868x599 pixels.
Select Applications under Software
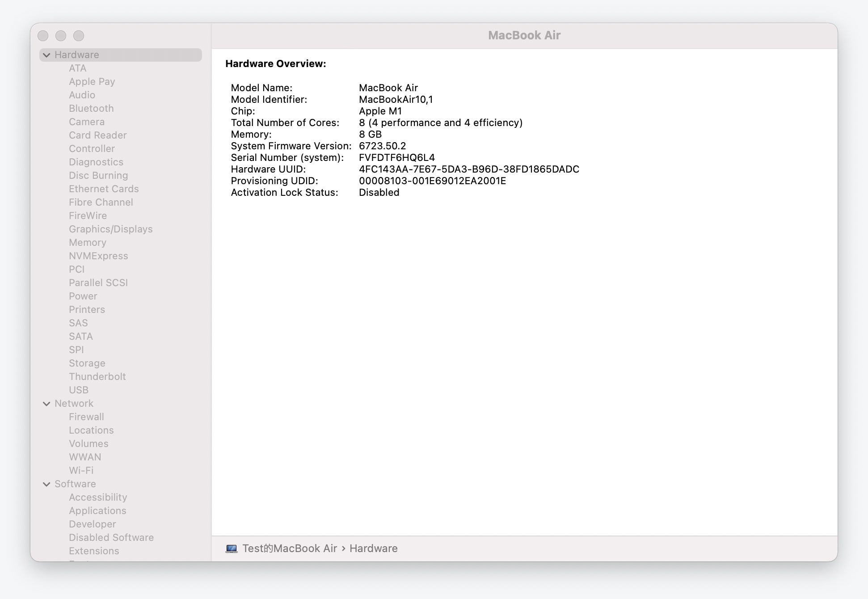(x=97, y=511)
